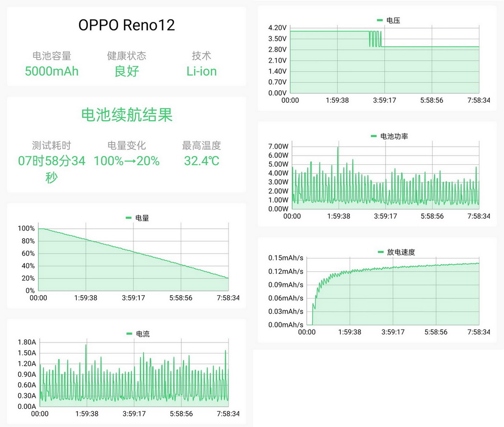
Task: Click the 电量变化 label
Action: [x=127, y=145]
